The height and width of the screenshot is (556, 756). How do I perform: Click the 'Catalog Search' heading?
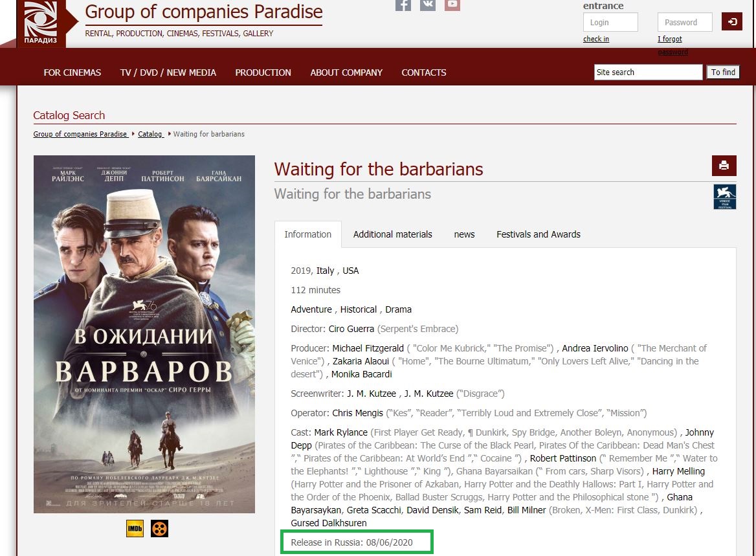(69, 115)
